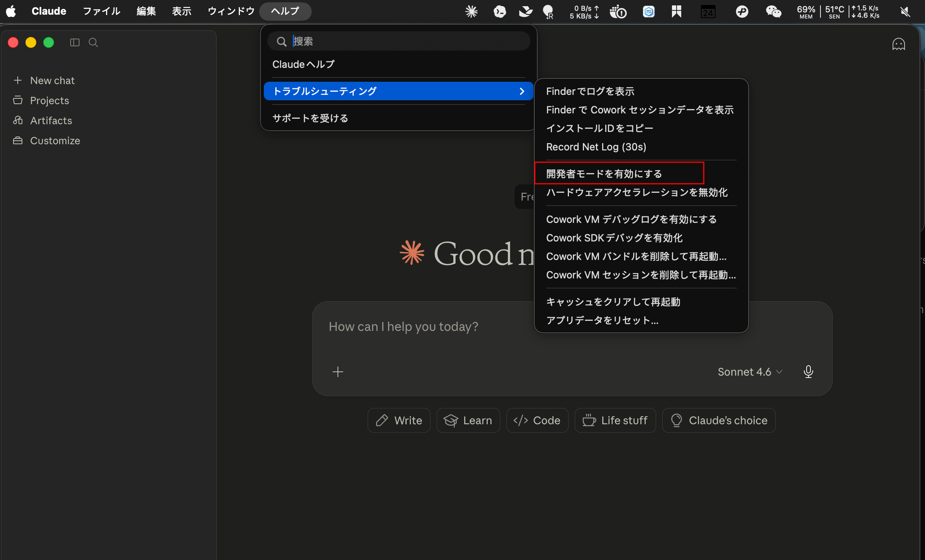This screenshot has height=560, width=925.
Task: Open the ウィンドウ menu
Action: click(x=231, y=11)
